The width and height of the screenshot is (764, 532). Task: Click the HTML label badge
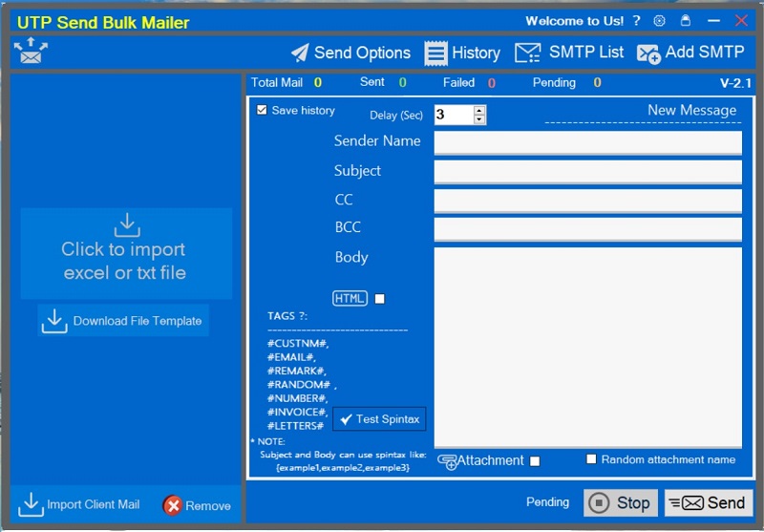[x=350, y=298]
